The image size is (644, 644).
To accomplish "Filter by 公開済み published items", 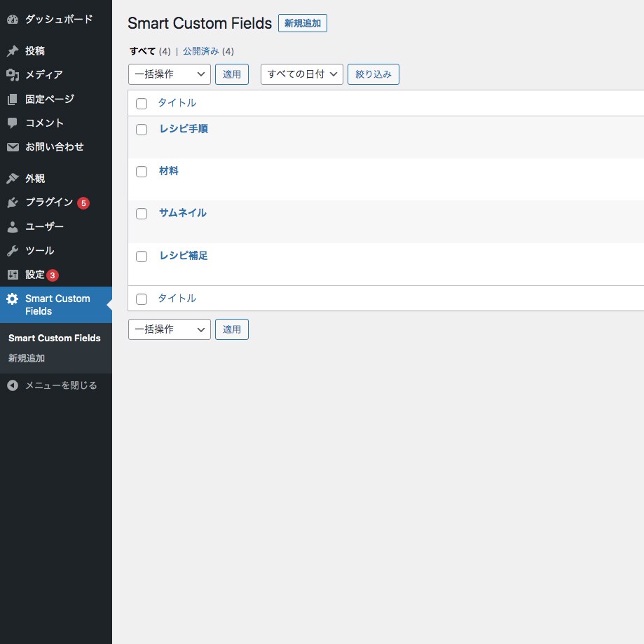I will click(x=201, y=51).
